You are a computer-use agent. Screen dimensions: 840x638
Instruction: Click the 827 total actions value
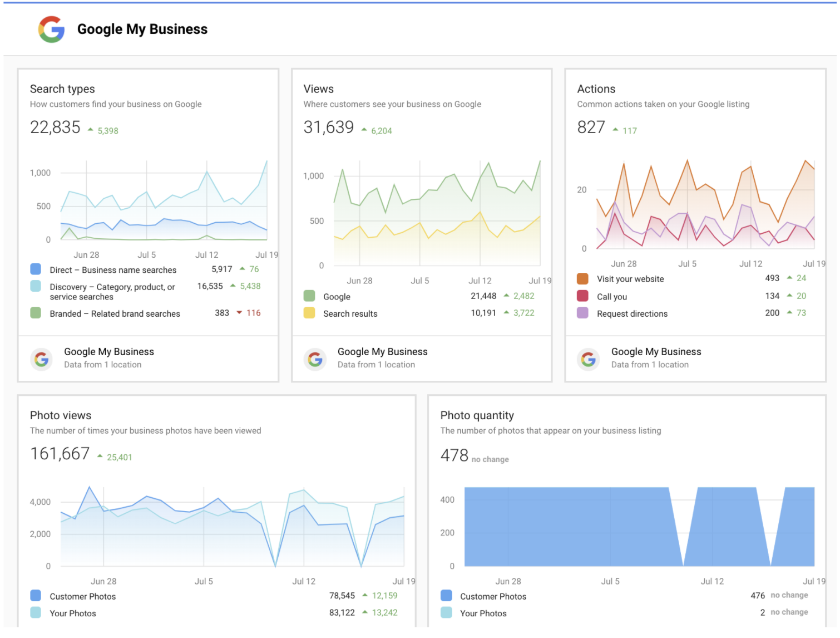591,127
